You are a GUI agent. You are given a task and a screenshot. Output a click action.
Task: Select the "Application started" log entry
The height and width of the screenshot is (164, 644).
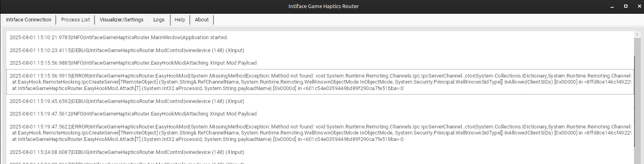click(x=119, y=38)
